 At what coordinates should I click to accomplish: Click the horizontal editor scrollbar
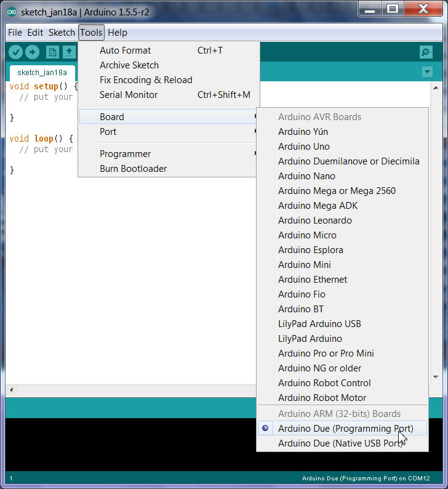tap(123, 390)
